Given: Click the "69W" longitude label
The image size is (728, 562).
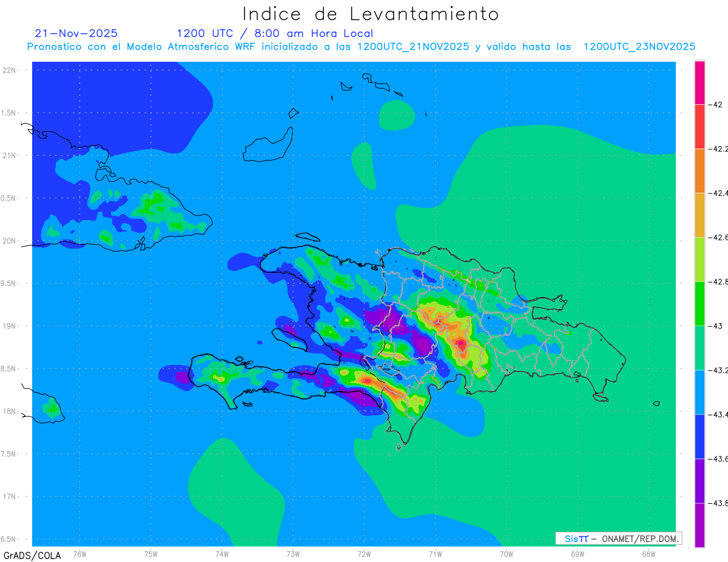Looking at the screenshot, I should pos(578,554).
